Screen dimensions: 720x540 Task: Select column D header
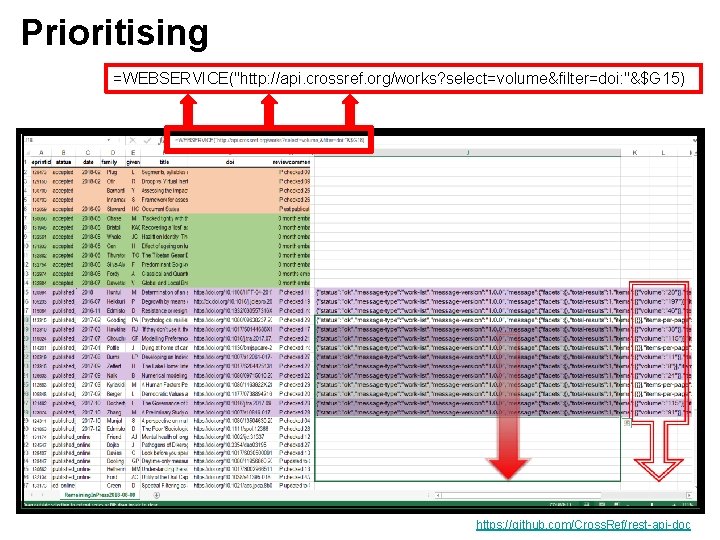click(x=112, y=152)
